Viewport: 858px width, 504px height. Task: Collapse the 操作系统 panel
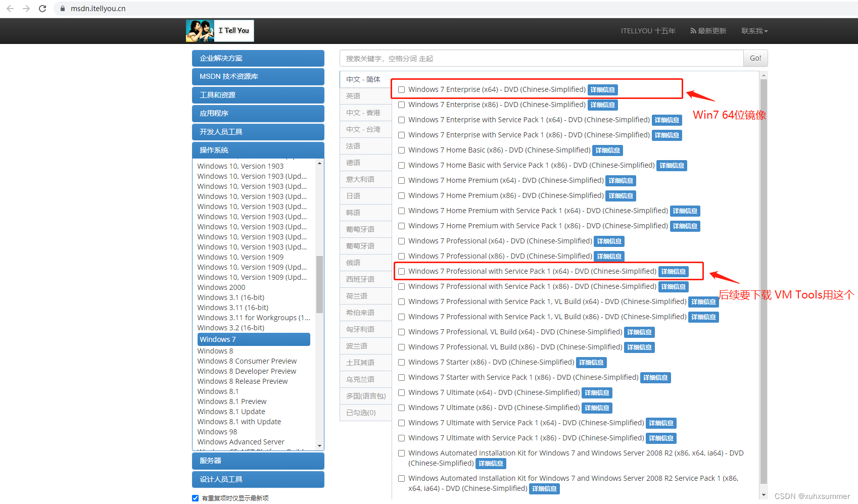click(x=258, y=150)
